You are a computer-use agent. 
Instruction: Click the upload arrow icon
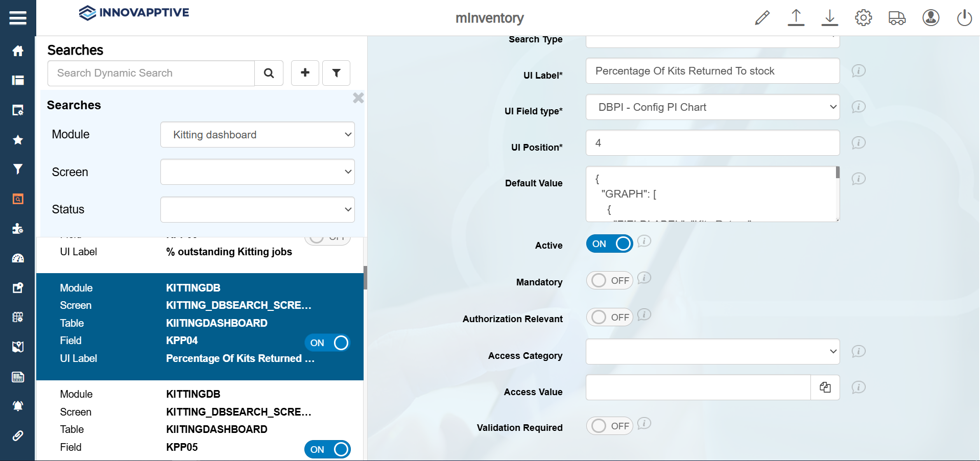pos(796,18)
